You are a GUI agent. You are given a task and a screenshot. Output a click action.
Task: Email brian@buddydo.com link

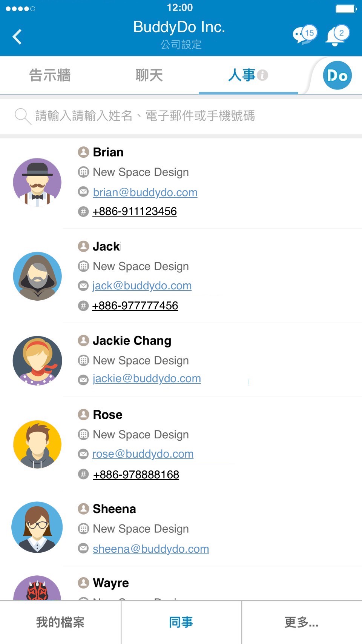point(145,192)
